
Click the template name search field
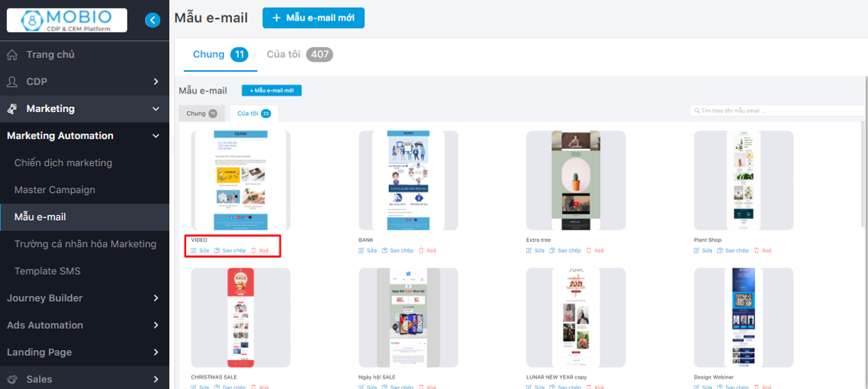click(x=778, y=111)
